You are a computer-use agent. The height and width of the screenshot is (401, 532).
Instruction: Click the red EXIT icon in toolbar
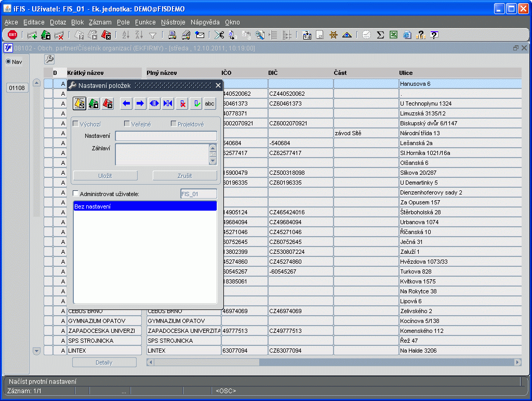click(12, 35)
